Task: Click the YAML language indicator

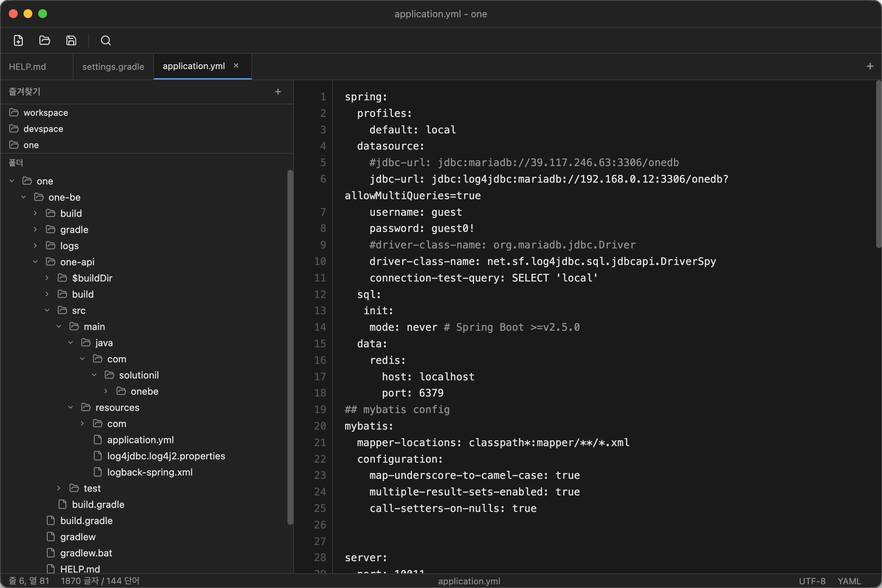Action: (849, 581)
